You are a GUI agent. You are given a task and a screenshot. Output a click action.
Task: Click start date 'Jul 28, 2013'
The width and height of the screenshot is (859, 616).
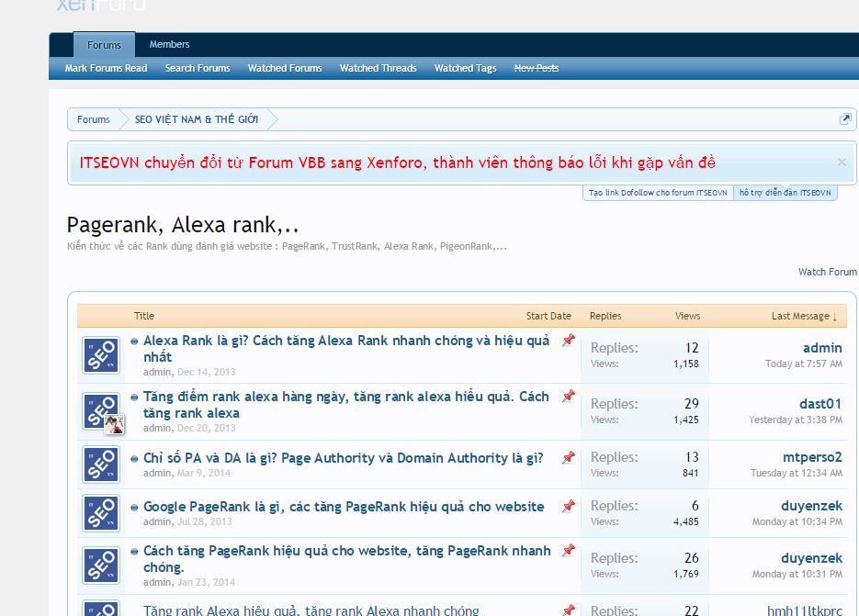point(204,521)
